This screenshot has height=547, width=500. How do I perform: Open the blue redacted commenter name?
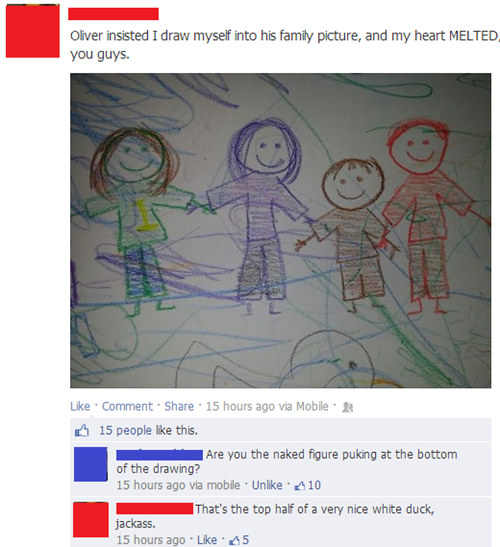(x=159, y=455)
